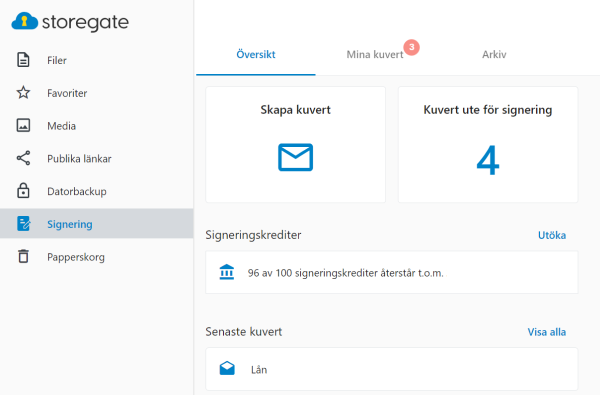Click the envelope icon in Skapa kuvert
This screenshot has width=600, height=395.
(x=295, y=157)
